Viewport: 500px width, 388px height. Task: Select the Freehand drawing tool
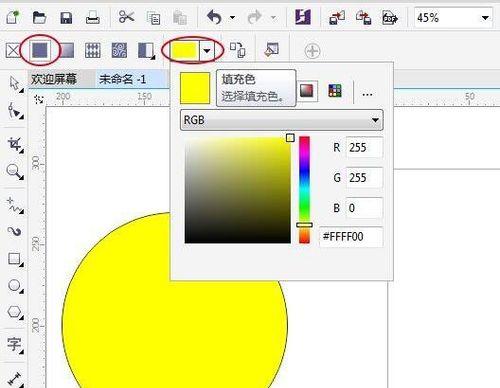click(x=15, y=205)
